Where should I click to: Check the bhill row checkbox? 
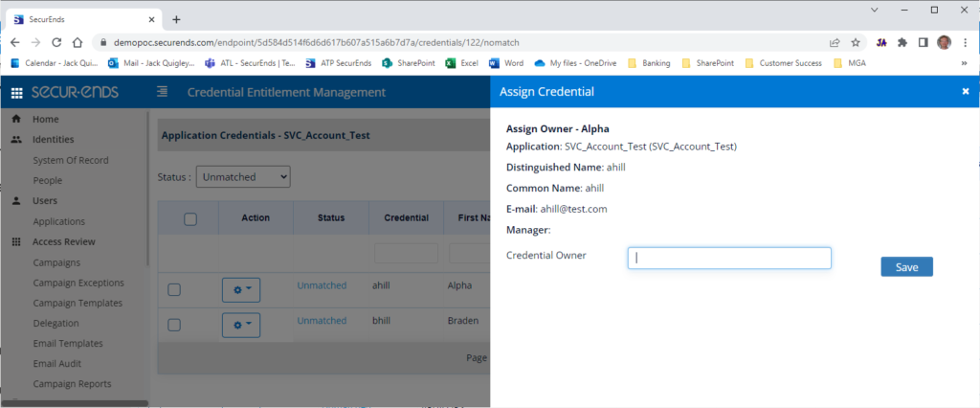174,325
